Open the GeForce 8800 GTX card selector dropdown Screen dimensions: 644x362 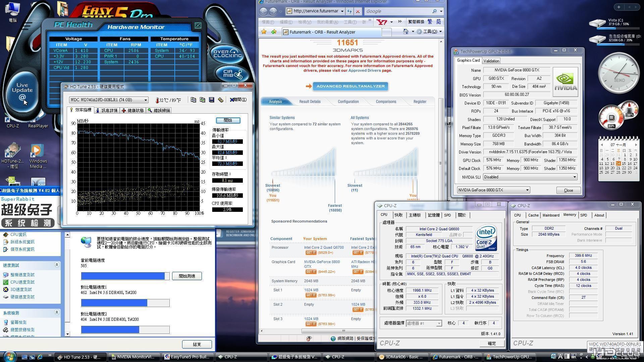[527, 190]
